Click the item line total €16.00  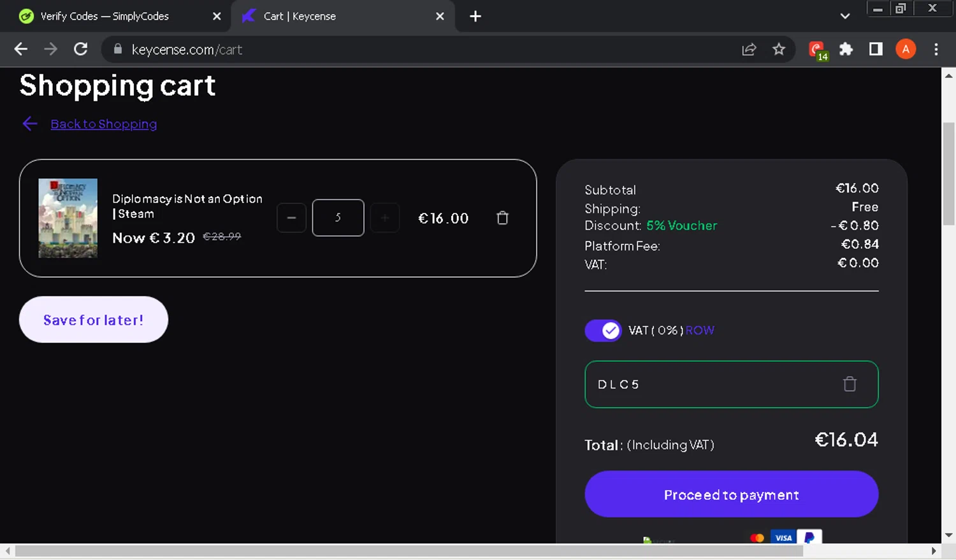tap(444, 219)
